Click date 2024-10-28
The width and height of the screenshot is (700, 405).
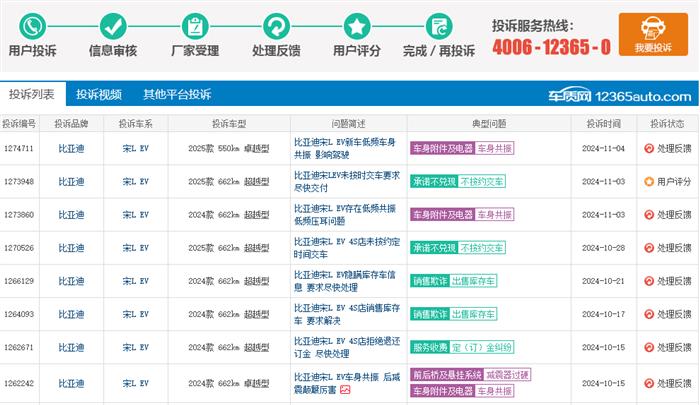[604, 248]
